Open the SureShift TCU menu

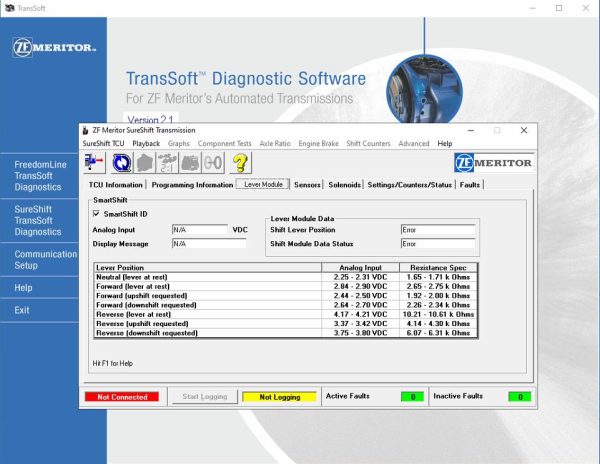tap(103, 143)
